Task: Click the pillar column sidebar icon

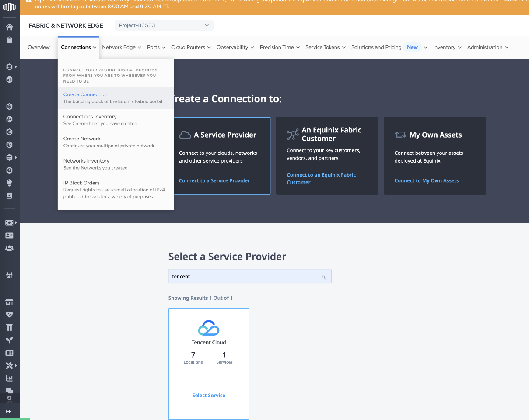Action: (x=9, y=327)
